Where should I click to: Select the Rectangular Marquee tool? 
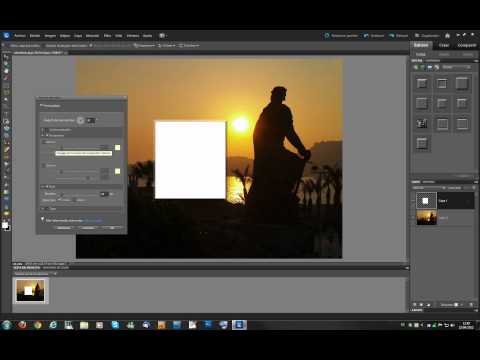click(x=6, y=85)
